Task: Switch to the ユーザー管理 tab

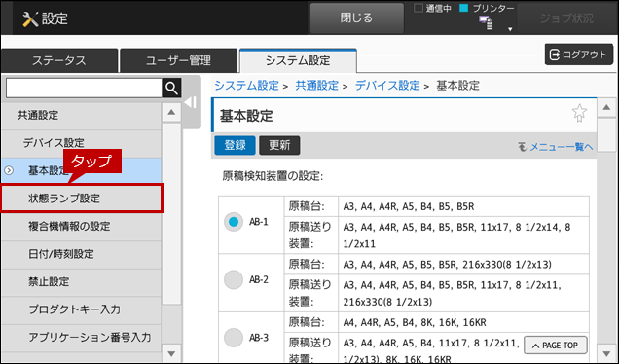Action: coord(178,60)
